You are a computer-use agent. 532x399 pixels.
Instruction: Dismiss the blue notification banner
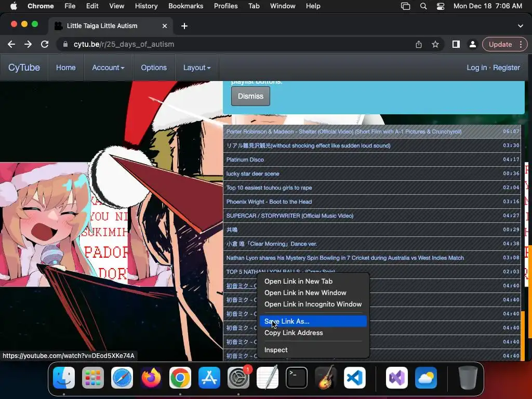[250, 96]
